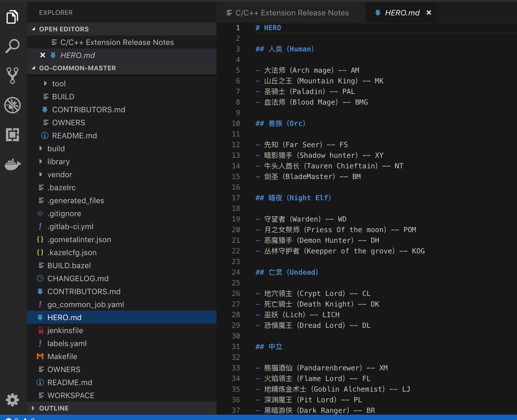Click the EXPLORER panel title
The width and height of the screenshot is (517, 420).
point(56,13)
